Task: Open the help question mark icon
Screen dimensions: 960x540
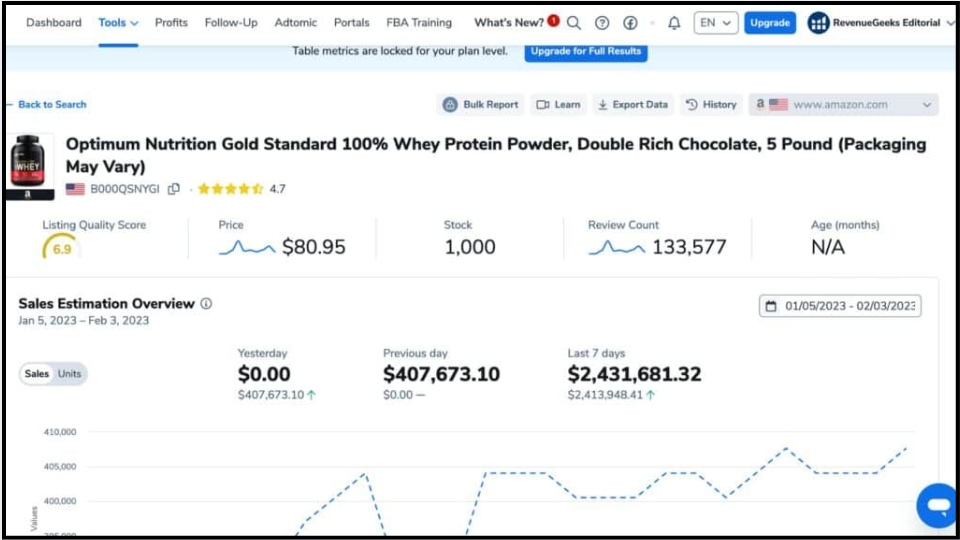Action: pos(602,23)
